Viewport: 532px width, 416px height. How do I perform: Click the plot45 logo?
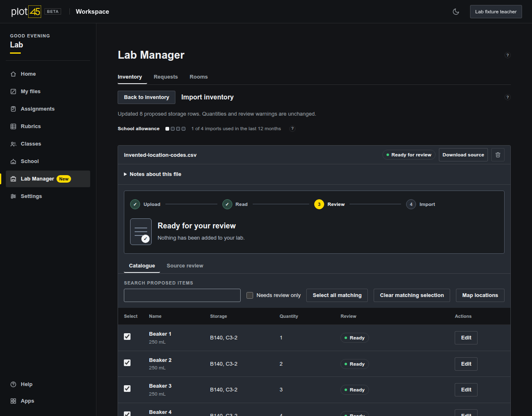coord(26,12)
